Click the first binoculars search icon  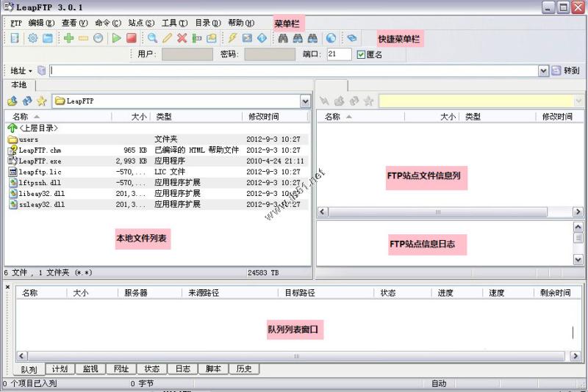coord(283,38)
